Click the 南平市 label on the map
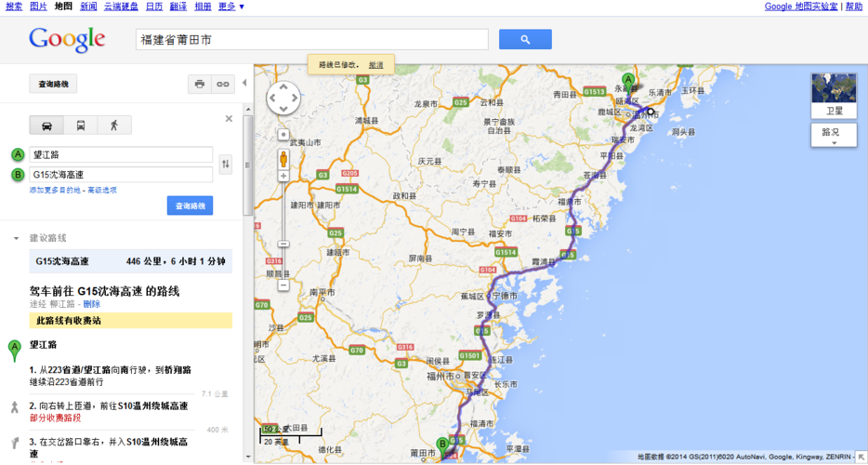Image resolution: width=868 pixels, height=465 pixels. point(322,292)
